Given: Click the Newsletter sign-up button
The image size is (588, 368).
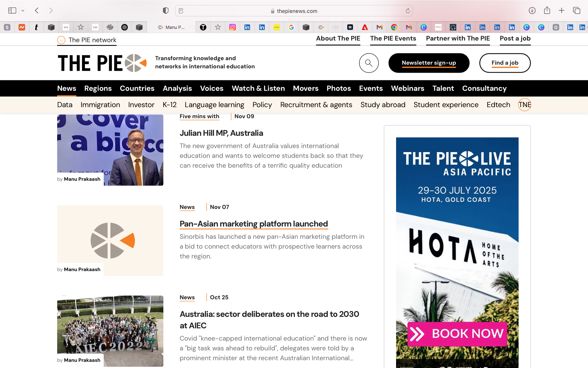Looking at the screenshot, I should coord(429,63).
